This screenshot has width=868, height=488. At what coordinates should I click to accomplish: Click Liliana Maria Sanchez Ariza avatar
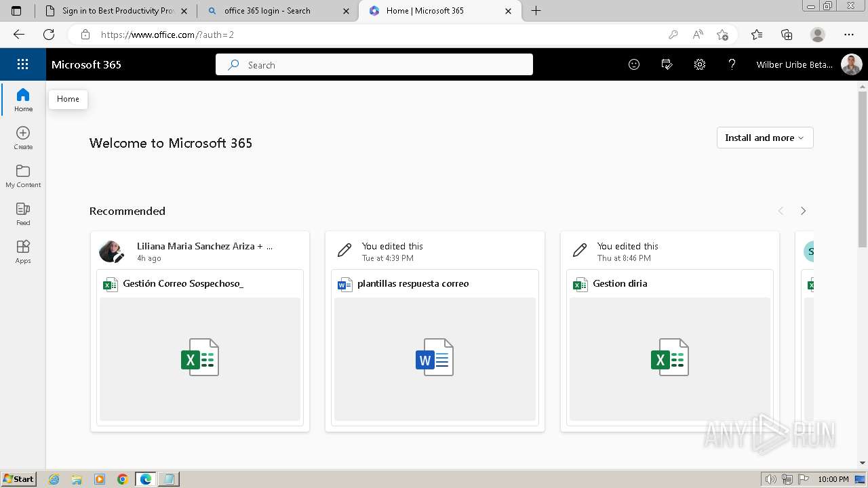pos(111,251)
